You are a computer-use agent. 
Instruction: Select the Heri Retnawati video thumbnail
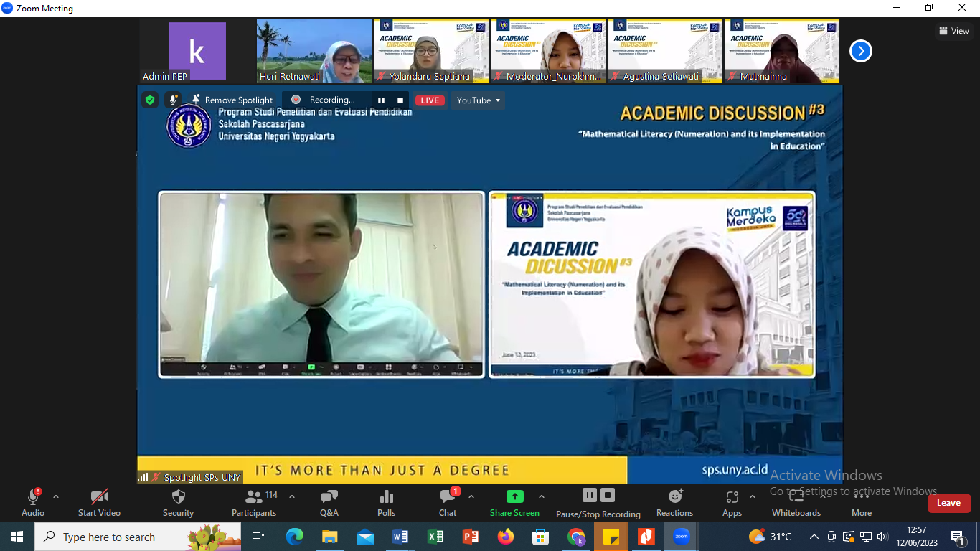coord(314,51)
